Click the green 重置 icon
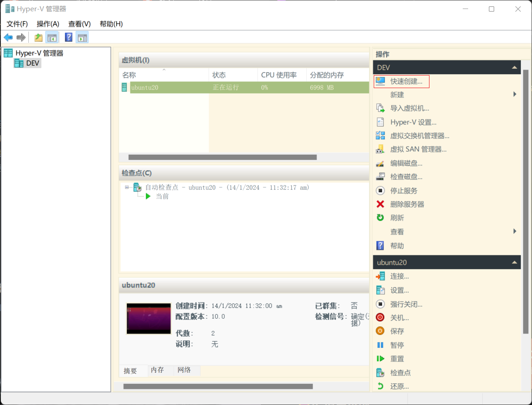 (x=380, y=359)
